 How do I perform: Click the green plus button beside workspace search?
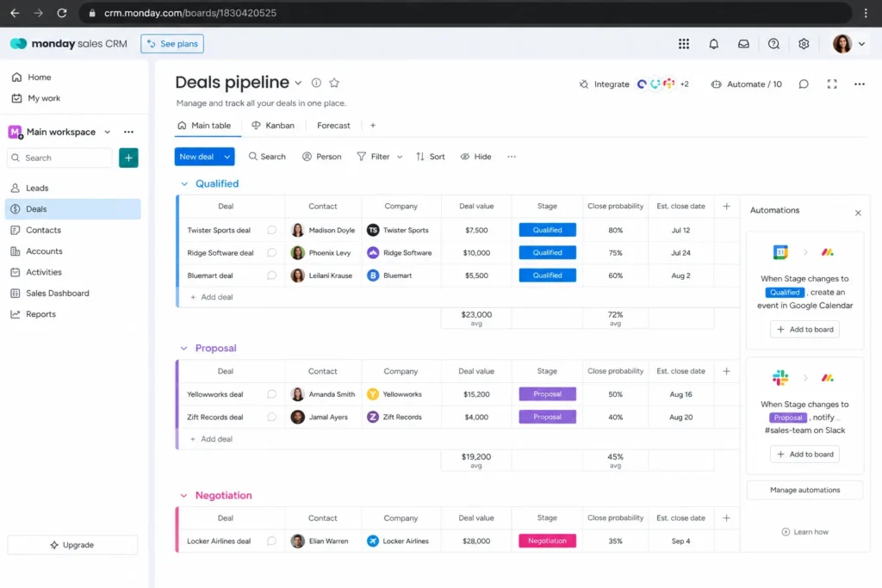(128, 158)
